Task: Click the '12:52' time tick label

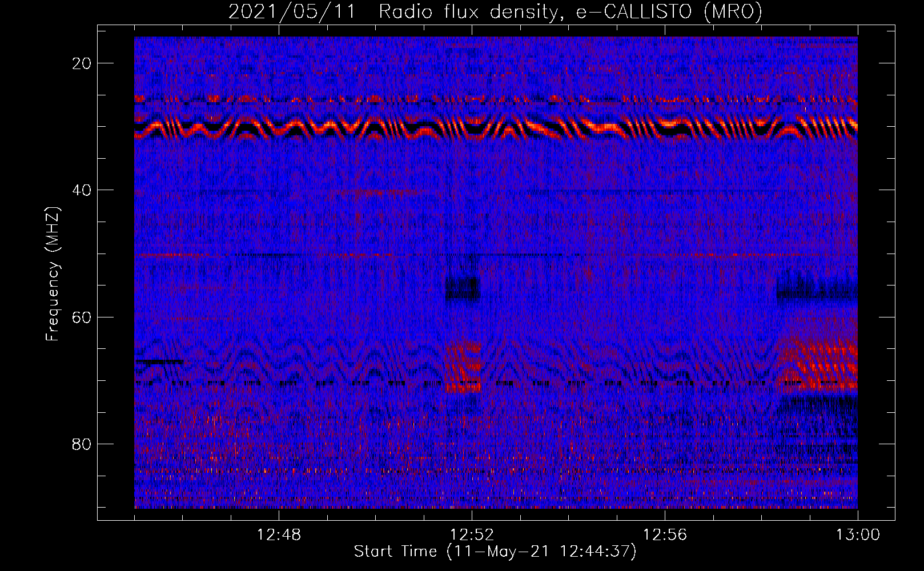Action: (472, 535)
